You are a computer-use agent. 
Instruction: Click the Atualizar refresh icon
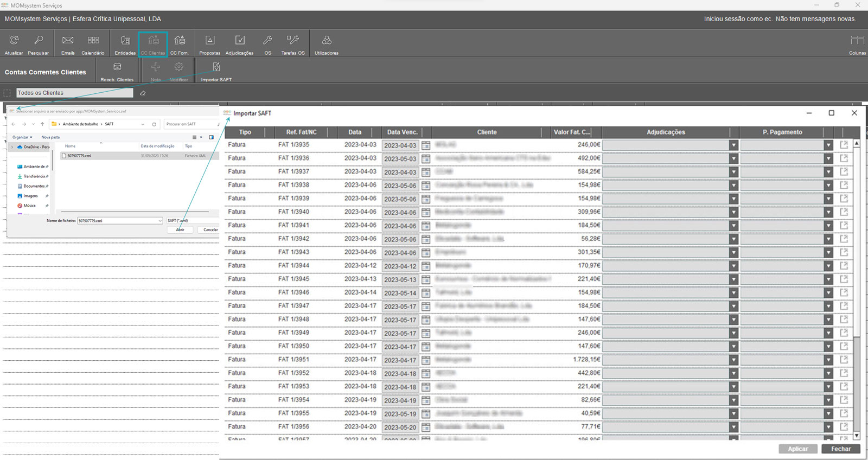pos(14,41)
